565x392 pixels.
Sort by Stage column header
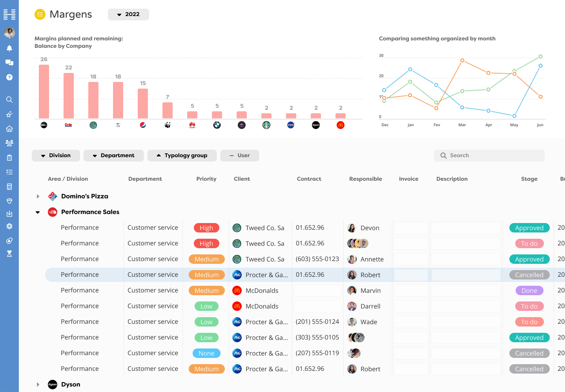(x=529, y=179)
